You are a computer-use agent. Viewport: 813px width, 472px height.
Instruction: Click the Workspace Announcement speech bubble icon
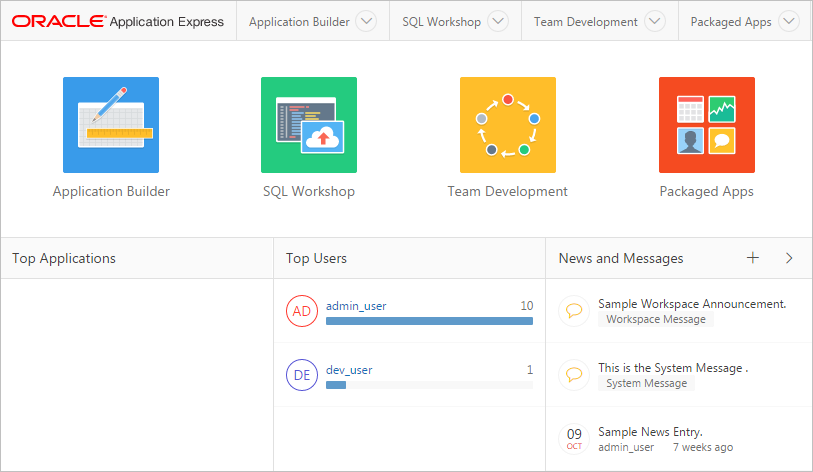(x=574, y=311)
